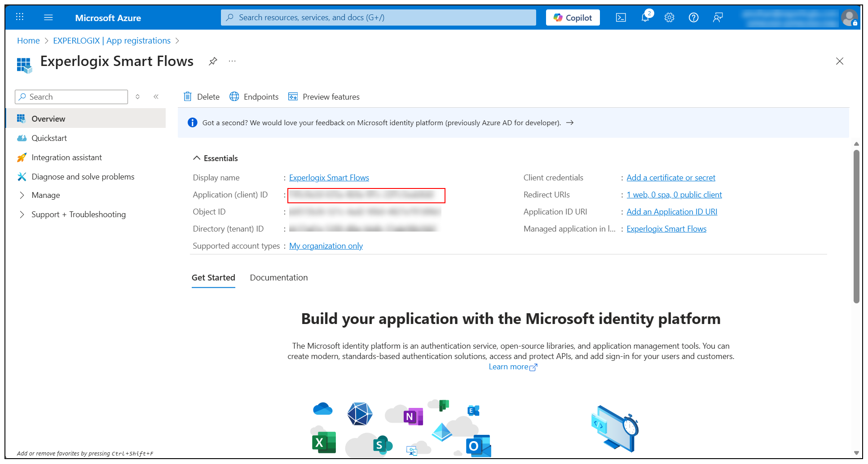
Task: Click the feedback banner arrow
Action: (570, 123)
